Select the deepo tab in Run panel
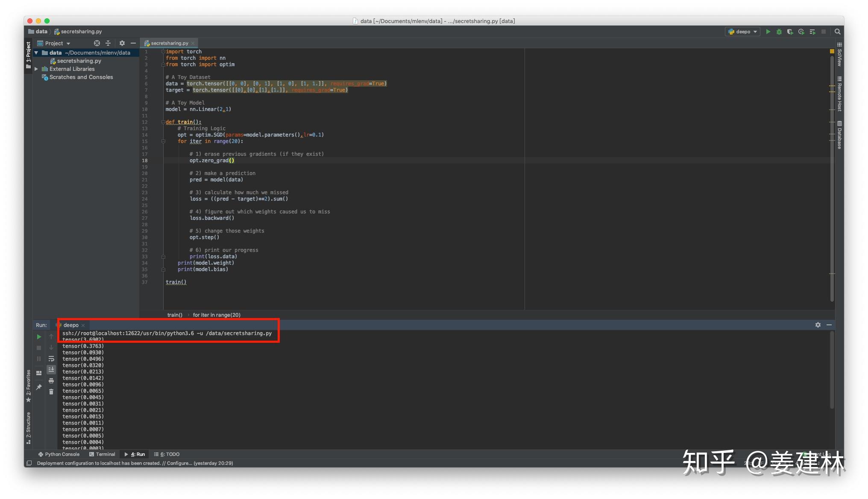This screenshot has height=499, width=868. pyautogui.click(x=71, y=325)
